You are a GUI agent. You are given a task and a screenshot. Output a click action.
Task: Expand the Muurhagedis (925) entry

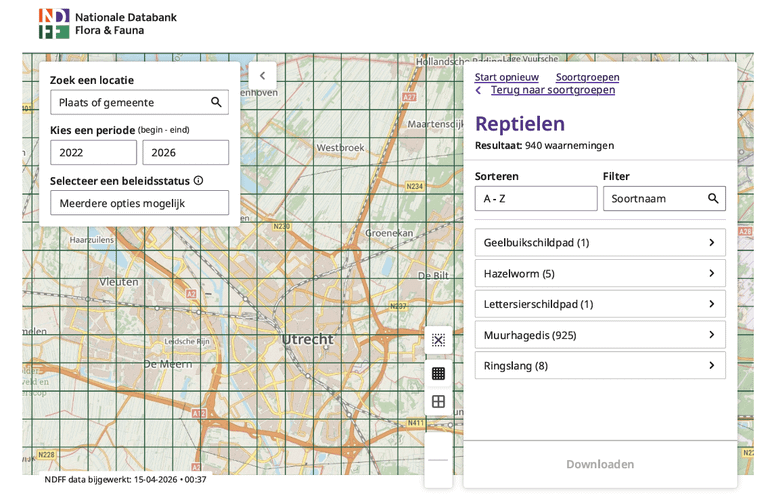(599, 335)
